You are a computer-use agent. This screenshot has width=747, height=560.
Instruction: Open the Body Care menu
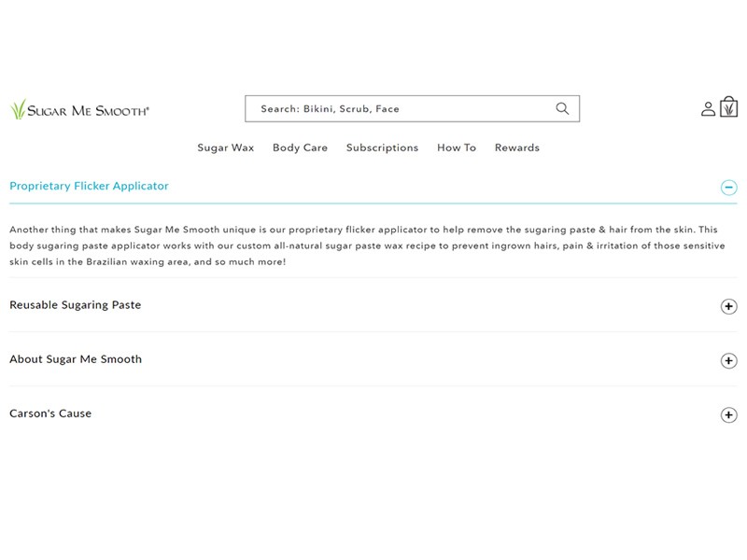(300, 147)
